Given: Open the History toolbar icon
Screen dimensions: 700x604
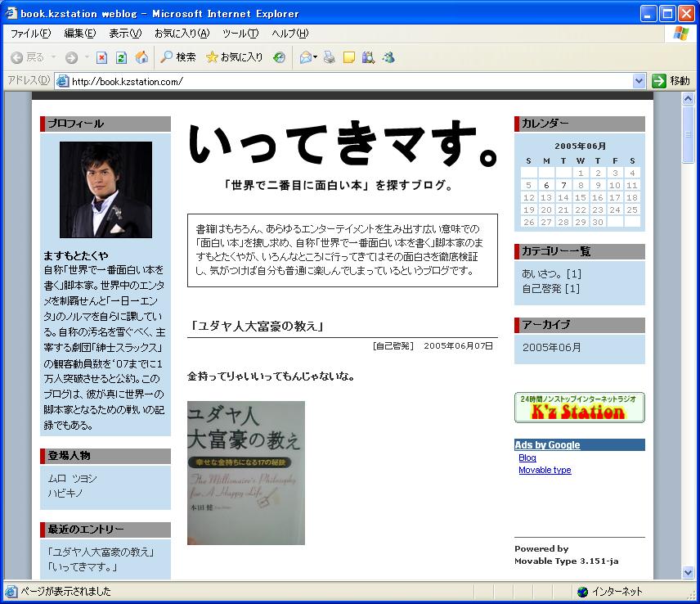Looking at the screenshot, I should [280, 57].
